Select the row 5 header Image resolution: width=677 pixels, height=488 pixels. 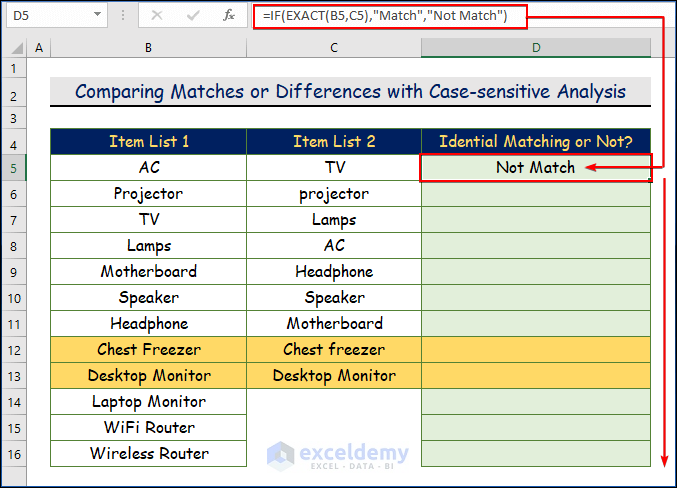15,167
